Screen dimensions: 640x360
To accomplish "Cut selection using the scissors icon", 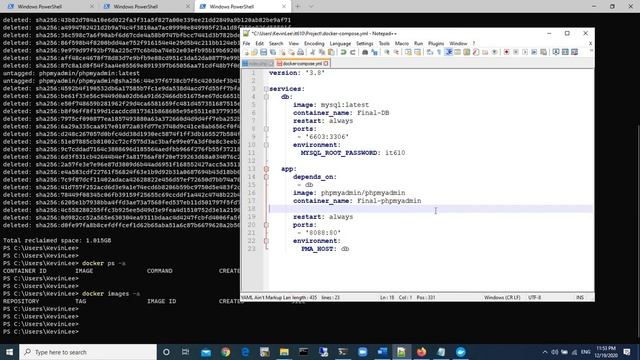I will click(313, 52).
